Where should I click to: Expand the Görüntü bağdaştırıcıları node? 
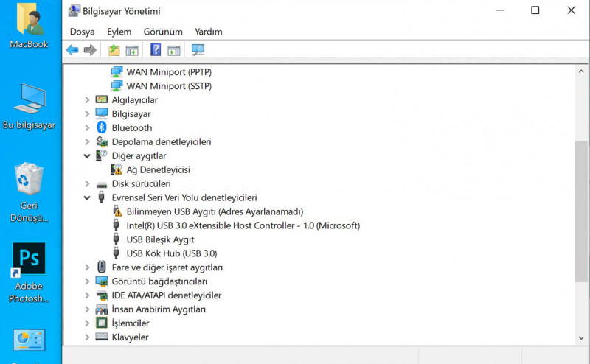coord(87,281)
